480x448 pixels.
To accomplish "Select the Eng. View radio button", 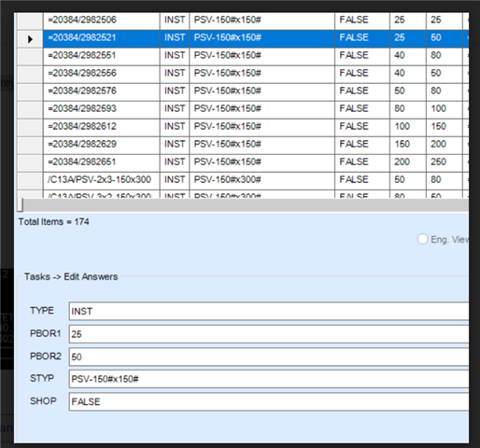I will [x=422, y=239].
